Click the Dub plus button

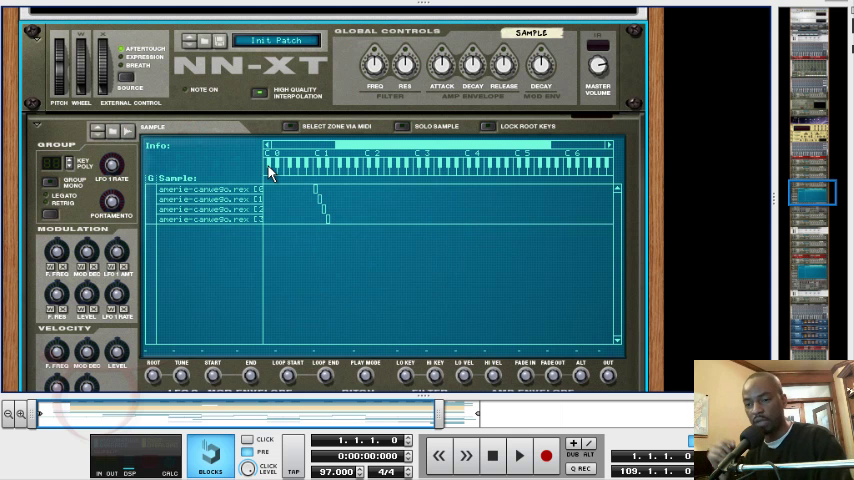573,443
